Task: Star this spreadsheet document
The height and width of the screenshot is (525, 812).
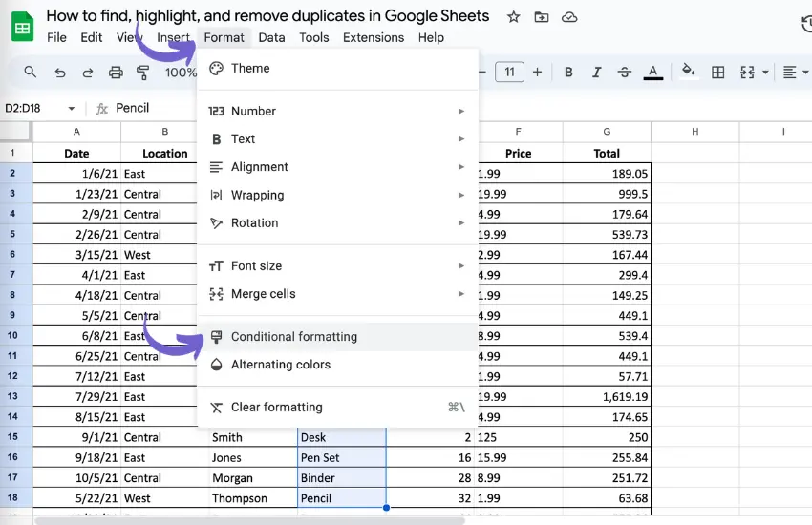Action: 513,17
